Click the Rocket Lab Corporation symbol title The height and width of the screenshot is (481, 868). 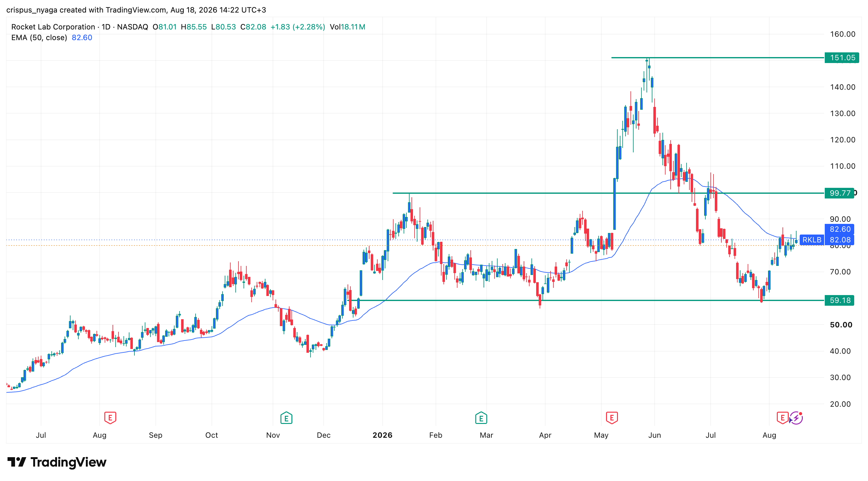(53, 27)
